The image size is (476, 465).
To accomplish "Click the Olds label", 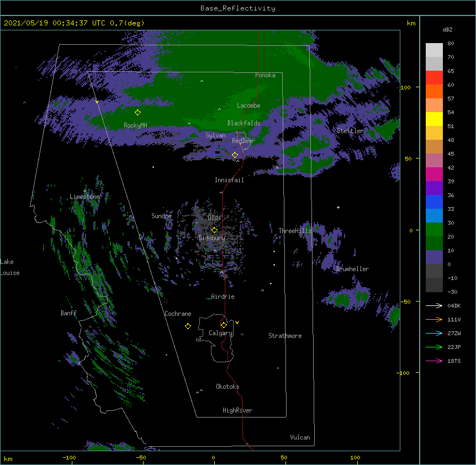I will (x=214, y=218).
